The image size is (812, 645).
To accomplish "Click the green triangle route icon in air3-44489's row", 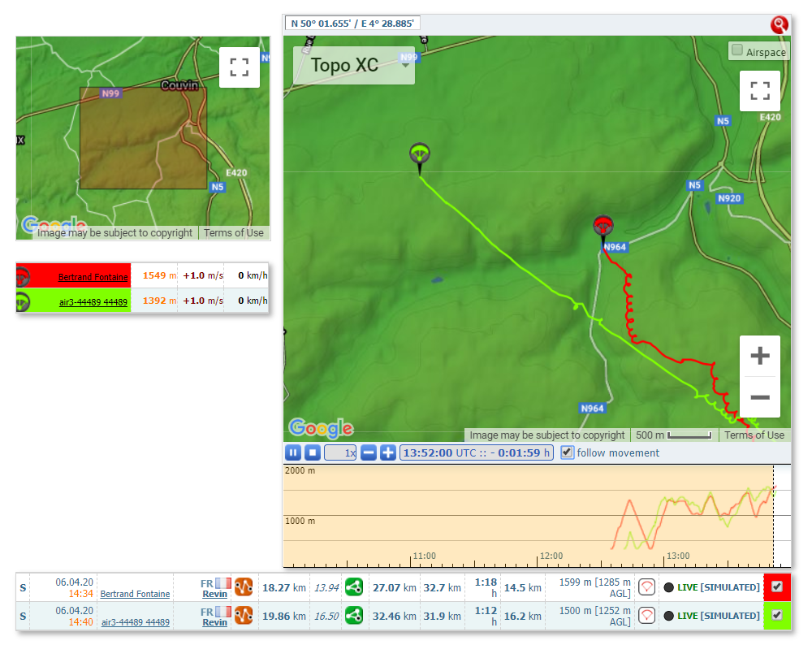I will [354, 616].
